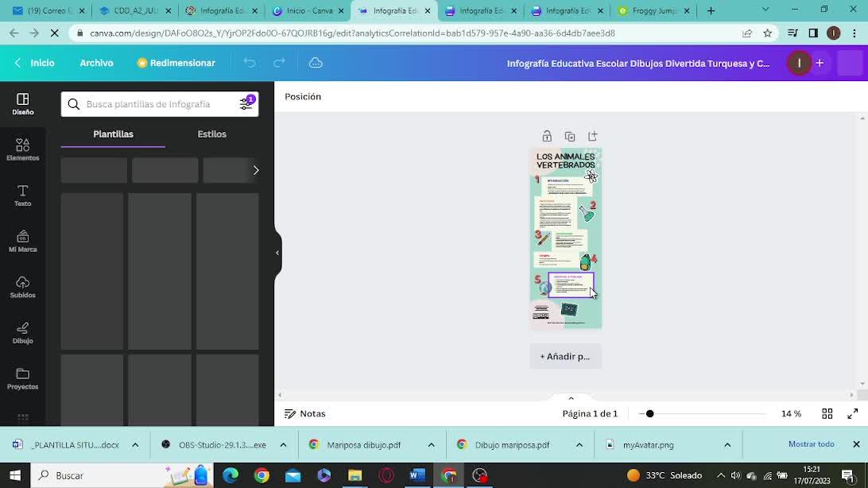
Task: Click Página 1 de 1 text
Action: pos(590,414)
